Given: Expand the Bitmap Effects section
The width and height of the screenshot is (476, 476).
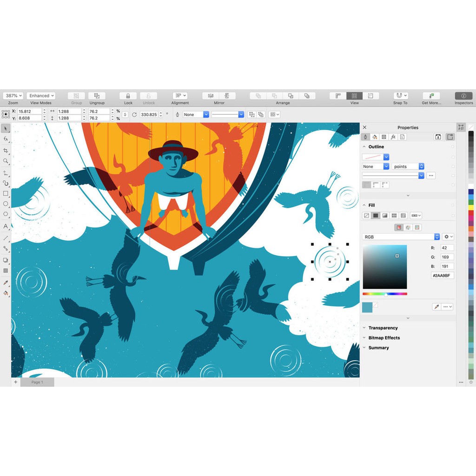Looking at the screenshot, I should [x=384, y=338].
